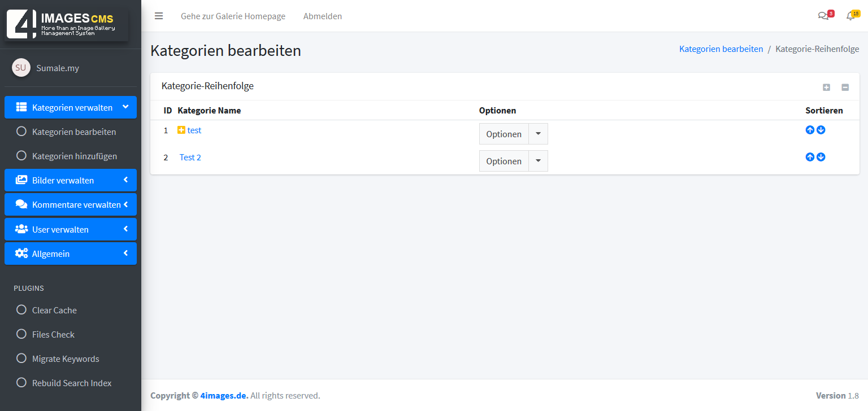Open Kategorien hinzufügen menu item
The width and height of the screenshot is (868, 411).
[74, 156]
